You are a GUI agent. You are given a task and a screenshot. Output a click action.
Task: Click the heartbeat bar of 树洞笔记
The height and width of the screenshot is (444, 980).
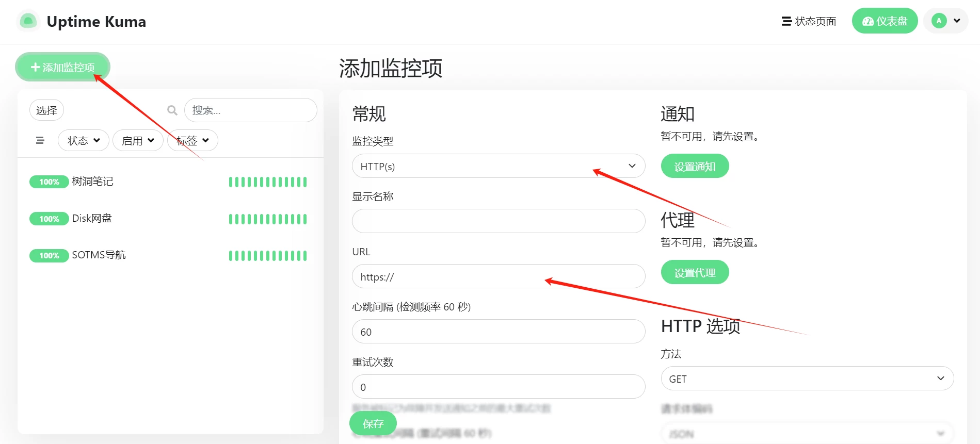268,182
